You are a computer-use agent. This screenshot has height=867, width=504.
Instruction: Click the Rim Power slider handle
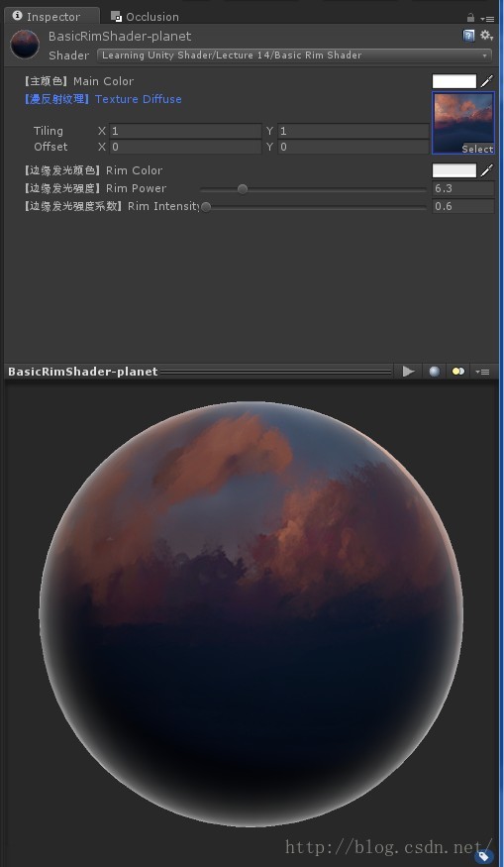[243, 189]
